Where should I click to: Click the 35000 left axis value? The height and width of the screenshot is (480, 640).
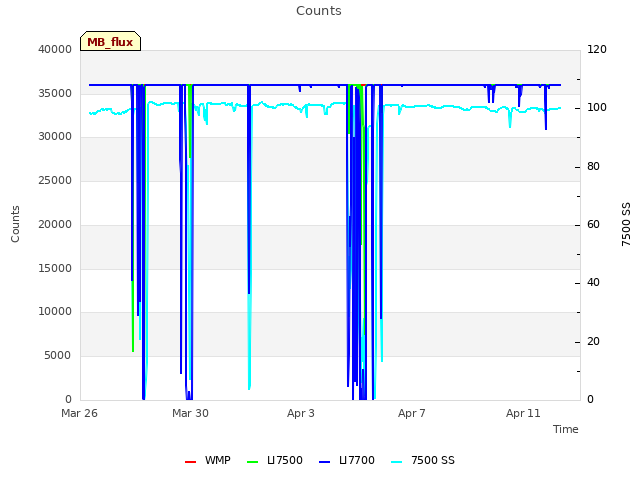pyautogui.click(x=55, y=93)
